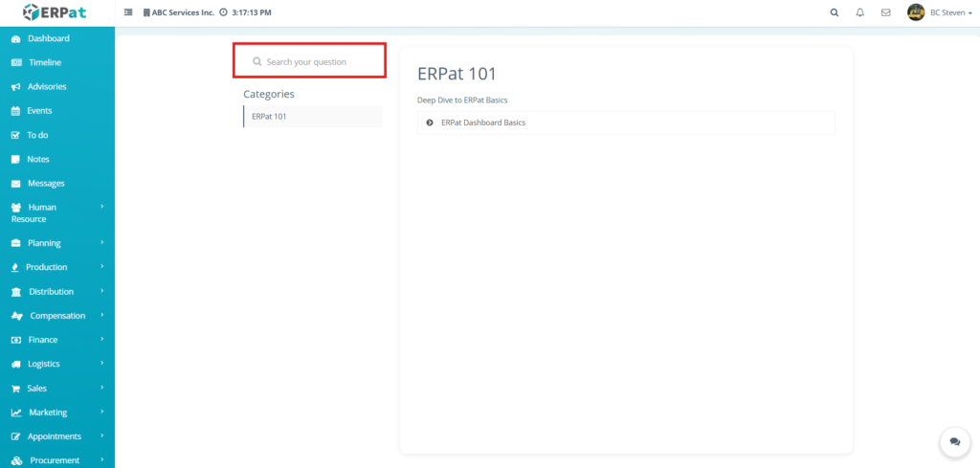Expand the Distribution submenu chevron
This screenshot has width=980, height=468.
(x=102, y=291)
